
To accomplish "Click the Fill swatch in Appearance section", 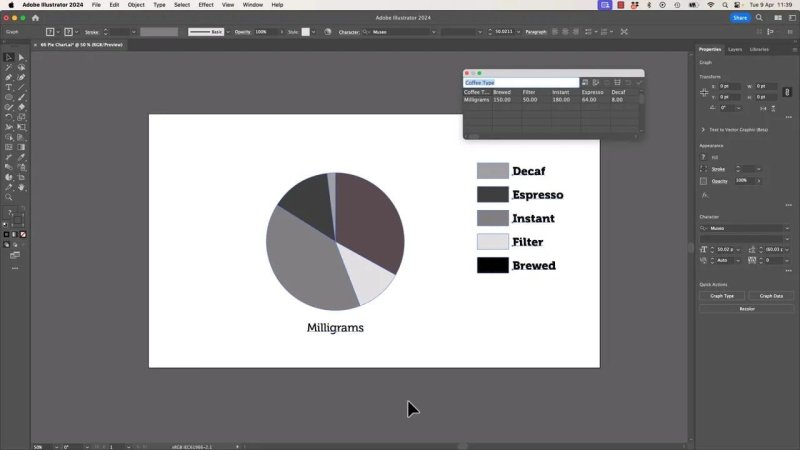I will (704, 157).
